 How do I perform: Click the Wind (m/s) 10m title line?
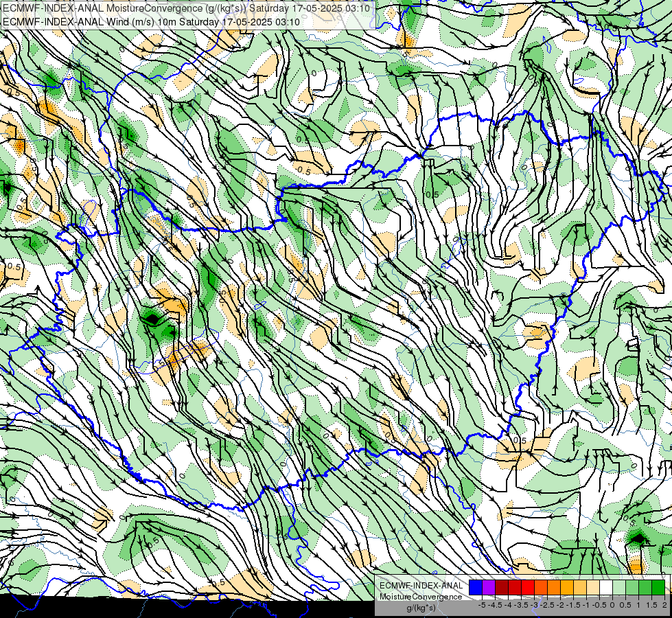(x=151, y=22)
